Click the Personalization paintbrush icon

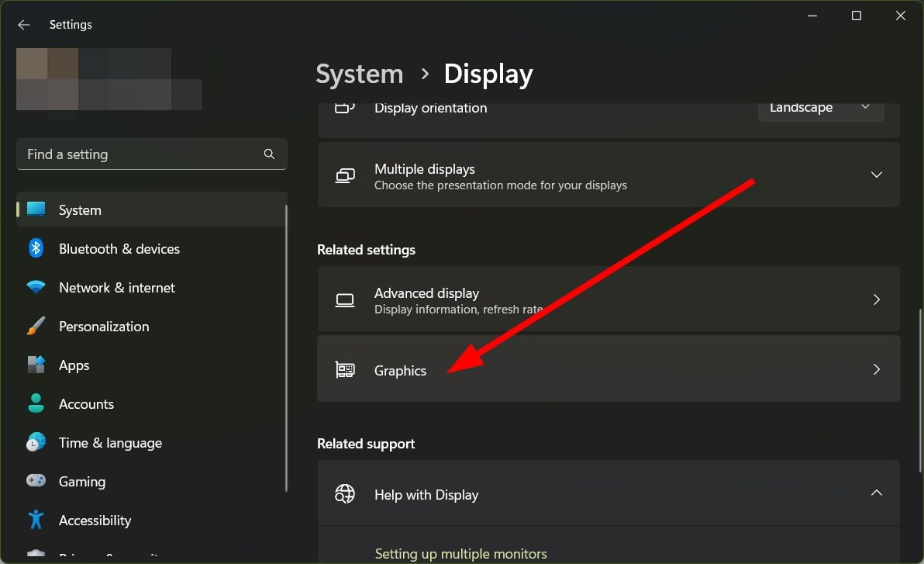[x=36, y=327]
